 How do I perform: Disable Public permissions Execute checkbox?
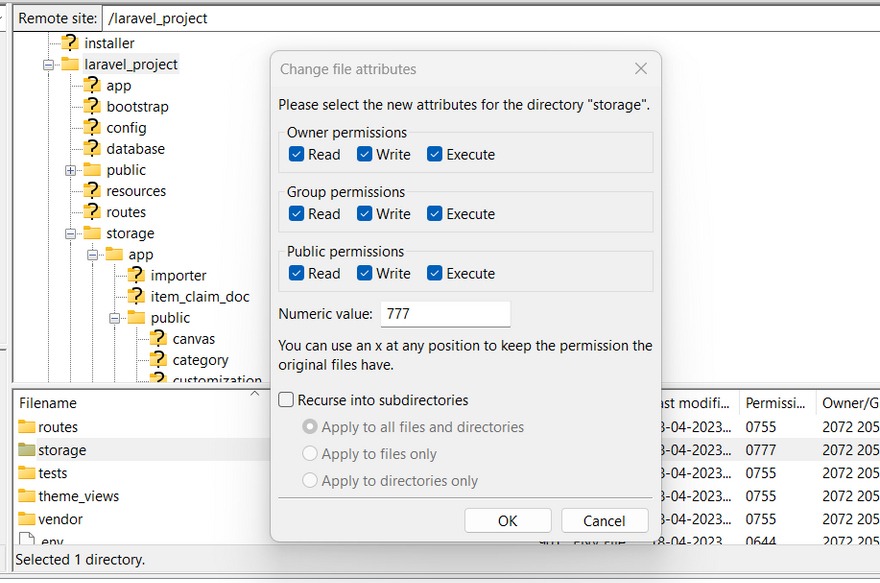(435, 273)
